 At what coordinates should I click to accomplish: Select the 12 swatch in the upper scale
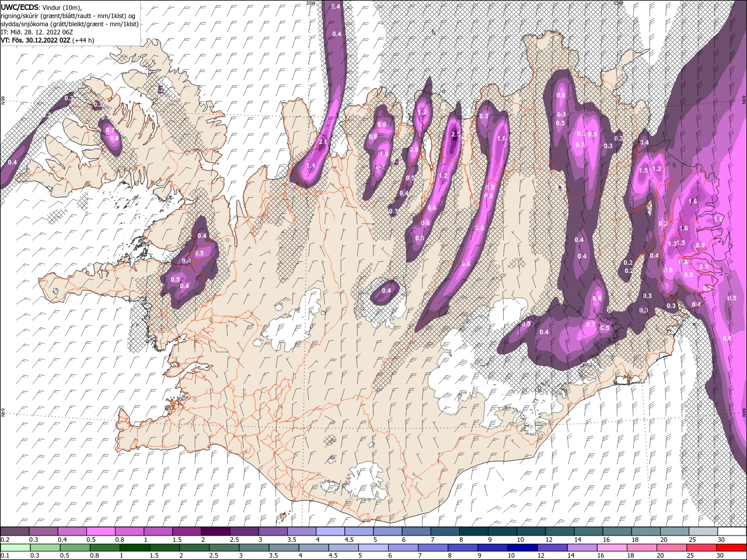coord(560,531)
